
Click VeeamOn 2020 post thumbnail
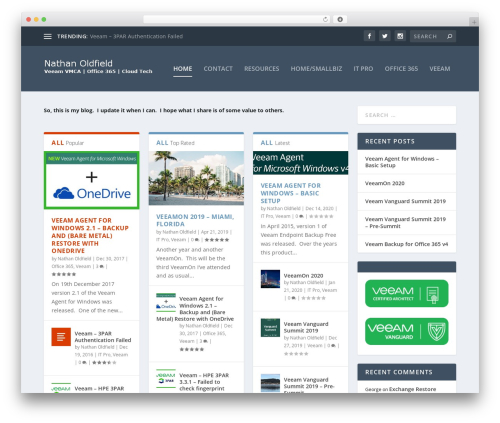pos(270,279)
